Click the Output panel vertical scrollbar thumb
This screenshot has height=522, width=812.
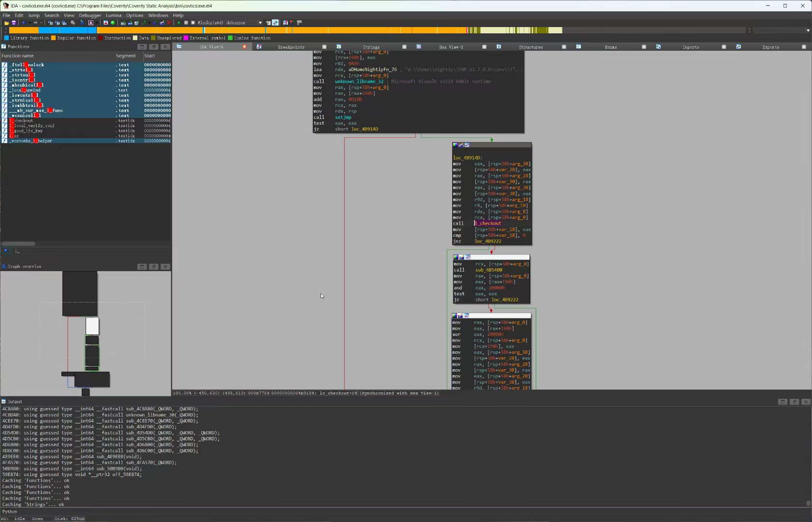[x=808, y=503]
